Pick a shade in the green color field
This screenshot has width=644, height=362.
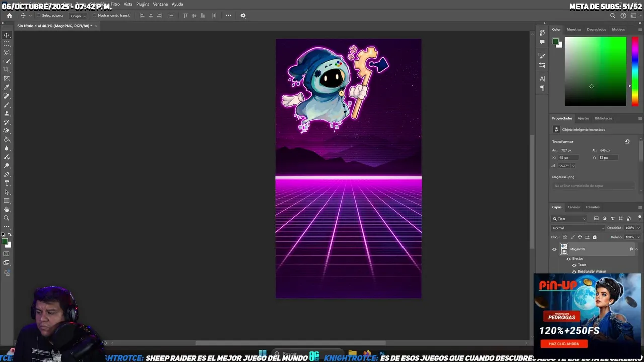pos(595,71)
